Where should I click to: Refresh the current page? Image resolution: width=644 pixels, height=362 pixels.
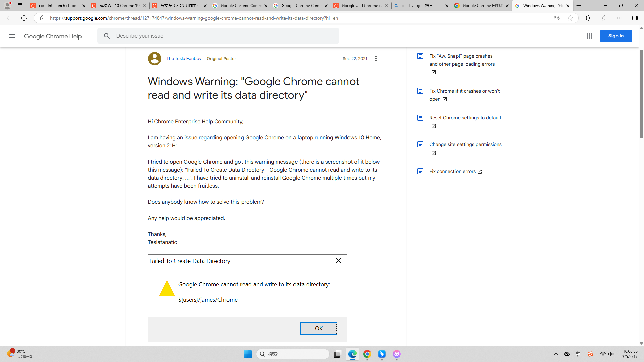24,18
